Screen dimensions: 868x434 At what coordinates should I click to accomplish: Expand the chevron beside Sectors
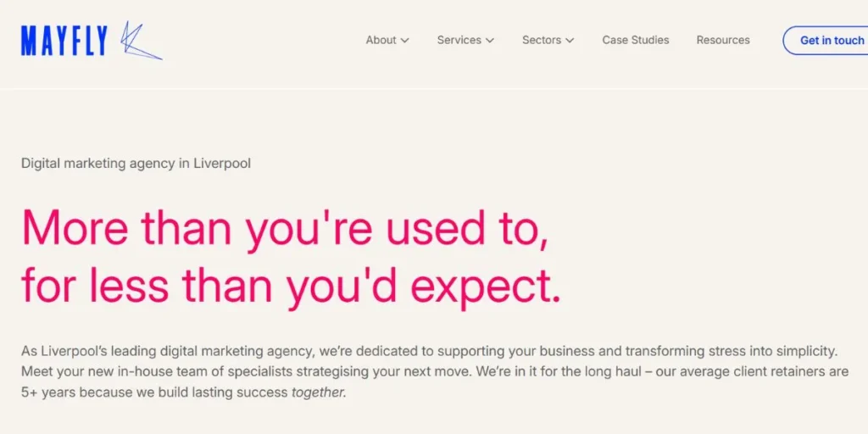pyautogui.click(x=570, y=40)
